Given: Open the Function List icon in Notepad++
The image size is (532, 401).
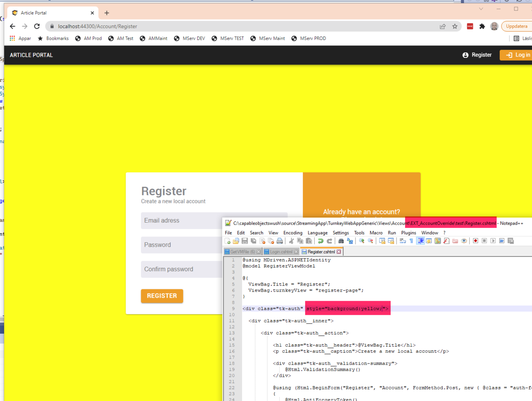Looking at the screenshot, I should [446, 241].
